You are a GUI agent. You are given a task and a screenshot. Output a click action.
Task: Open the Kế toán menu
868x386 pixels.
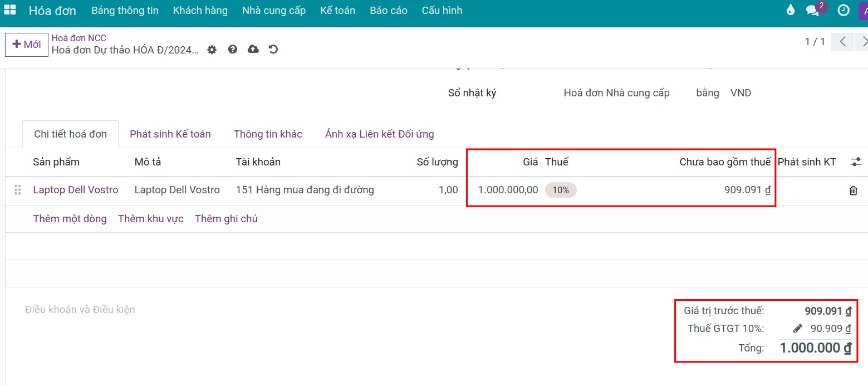click(337, 11)
